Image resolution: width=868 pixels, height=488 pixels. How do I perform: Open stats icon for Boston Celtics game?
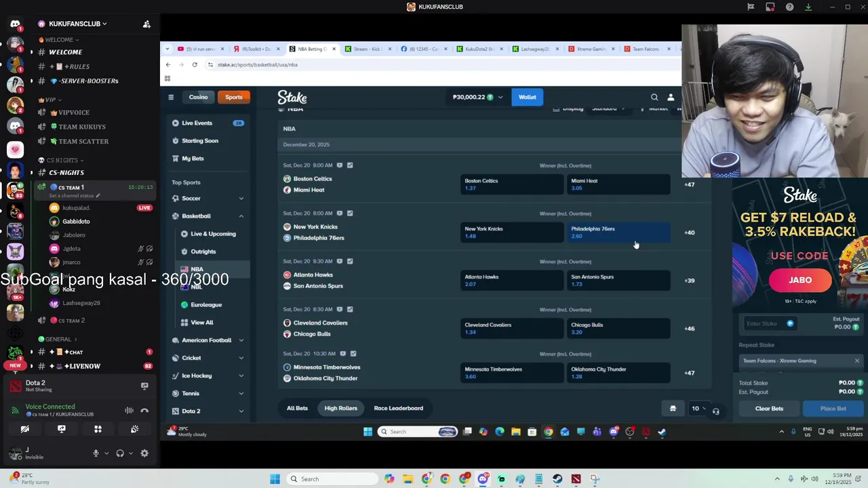[x=350, y=165]
